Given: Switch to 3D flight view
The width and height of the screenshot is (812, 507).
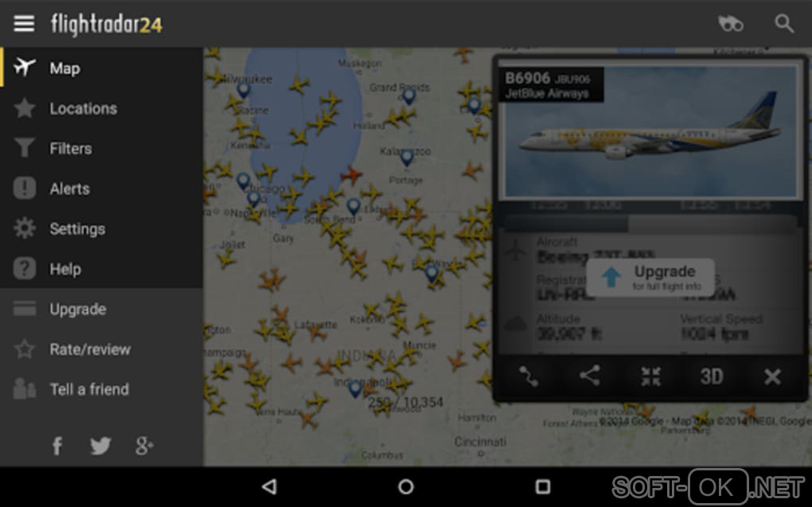Looking at the screenshot, I should click(x=712, y=376).
